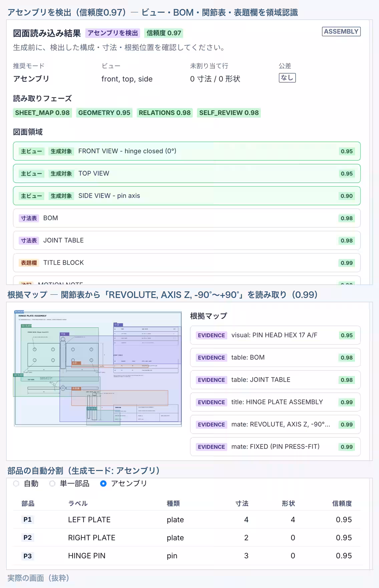Click the HINGE PIN label cell
The image size is (379, 588).
tap(87, 556)
